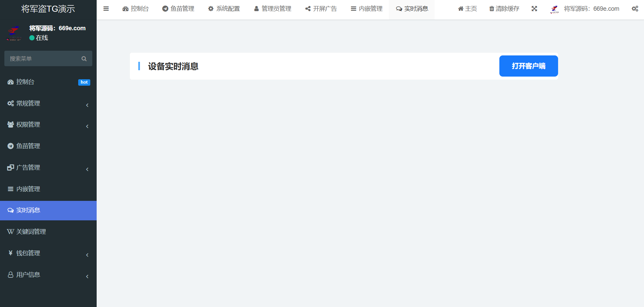
Task: Click the telegram icon beside sidebar 鱼苗管理
Action: [11, 146]
